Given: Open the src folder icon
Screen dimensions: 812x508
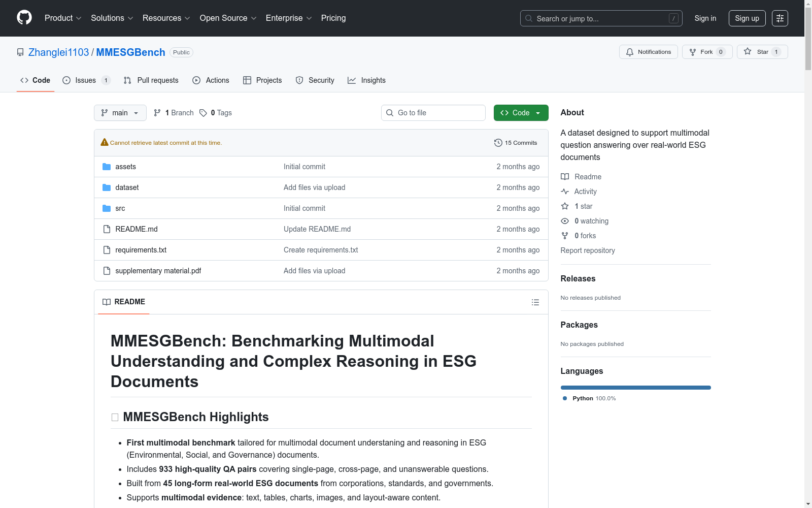Looking at the screenshot, I should (x=107, y=208).
